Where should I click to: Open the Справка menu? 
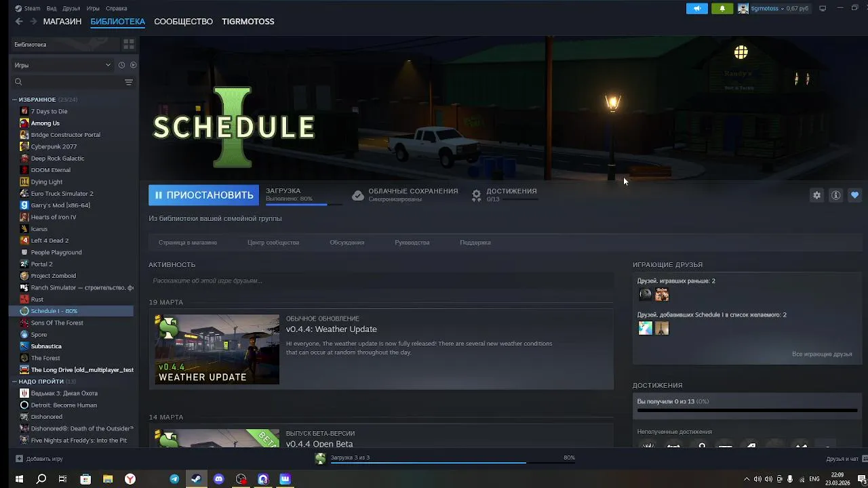(117, 8)
